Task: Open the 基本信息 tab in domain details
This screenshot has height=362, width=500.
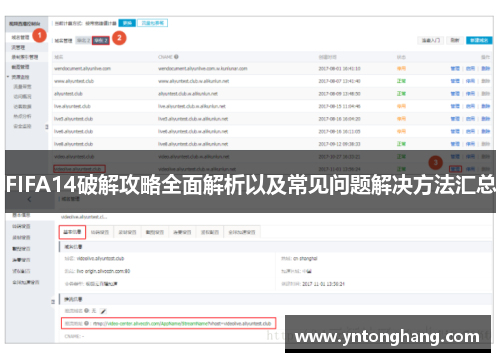Action: [x=72, y=232]
